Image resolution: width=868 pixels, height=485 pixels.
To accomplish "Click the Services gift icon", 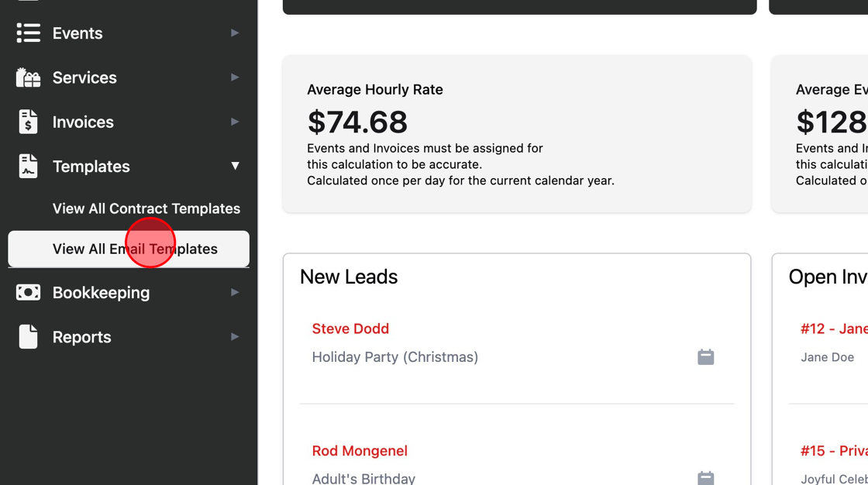I will pyautogui.click(x=28, y=77).
